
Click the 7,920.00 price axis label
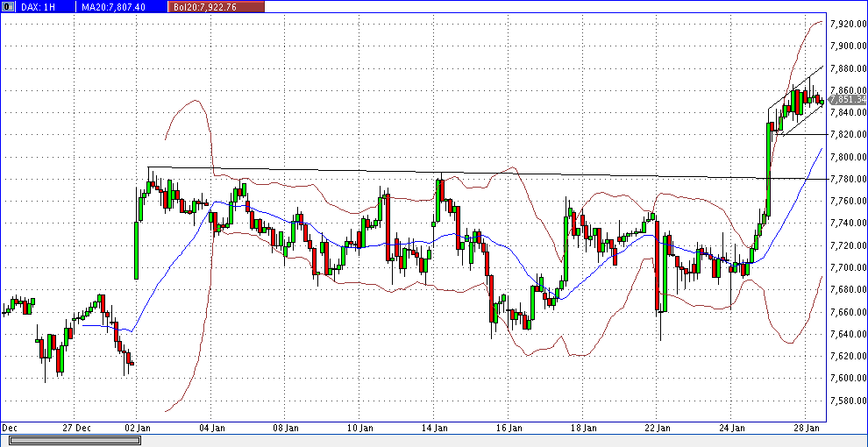(848, 24)
